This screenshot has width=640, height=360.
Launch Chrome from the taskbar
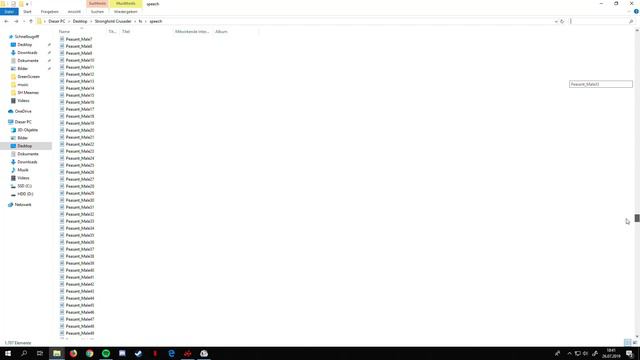(x=89, y=353)
